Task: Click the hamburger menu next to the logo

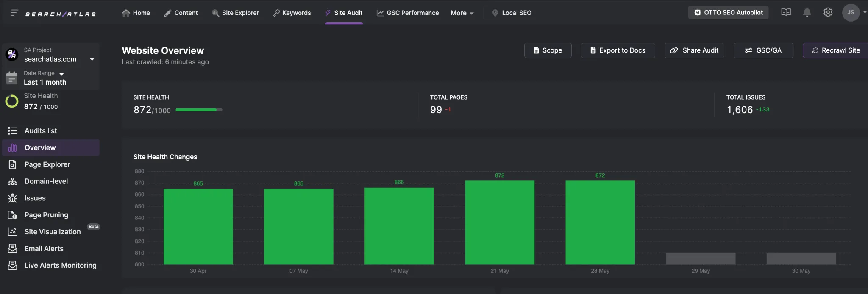Action: pos(14,13)
